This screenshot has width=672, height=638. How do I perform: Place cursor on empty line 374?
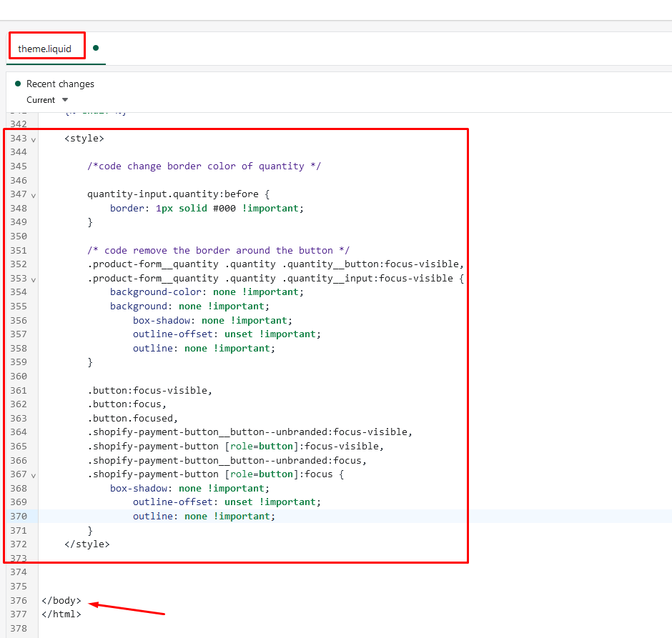pos(214,572)
